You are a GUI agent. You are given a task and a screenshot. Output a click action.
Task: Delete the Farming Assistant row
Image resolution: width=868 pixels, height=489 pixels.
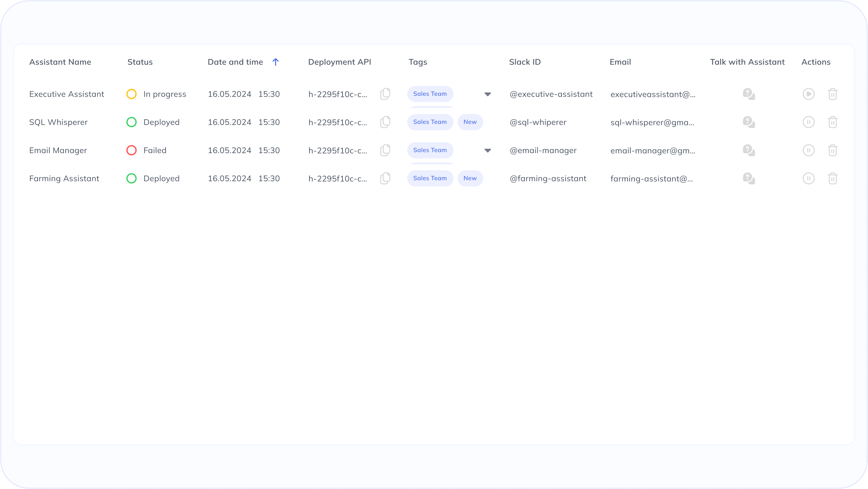833,178
